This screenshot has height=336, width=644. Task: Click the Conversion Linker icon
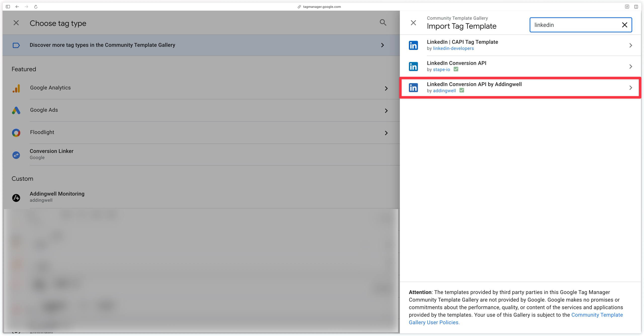click(16, 155)
